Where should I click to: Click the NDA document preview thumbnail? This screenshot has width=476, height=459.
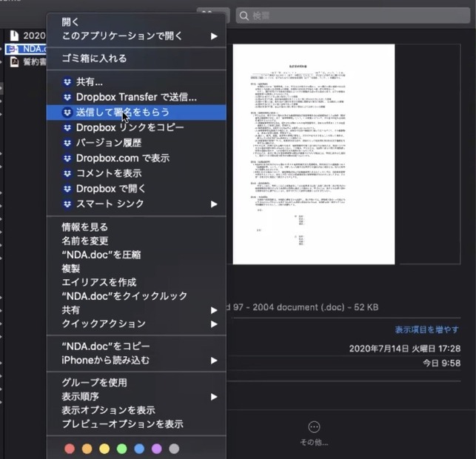pos(314,154)
